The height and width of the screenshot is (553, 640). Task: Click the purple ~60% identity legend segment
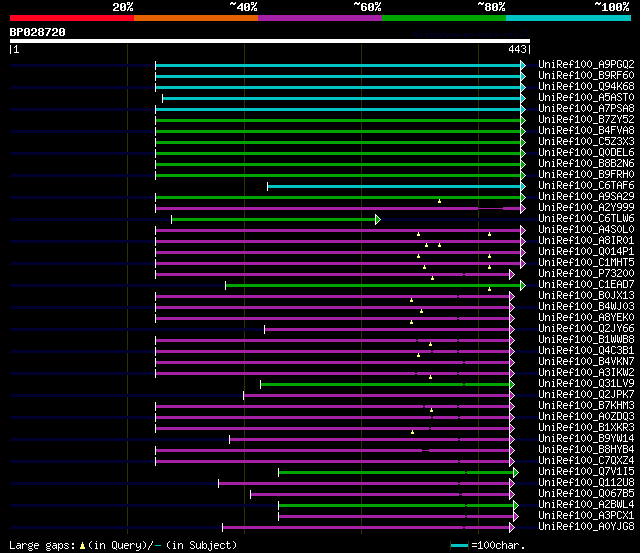click(x=320, y=18)
